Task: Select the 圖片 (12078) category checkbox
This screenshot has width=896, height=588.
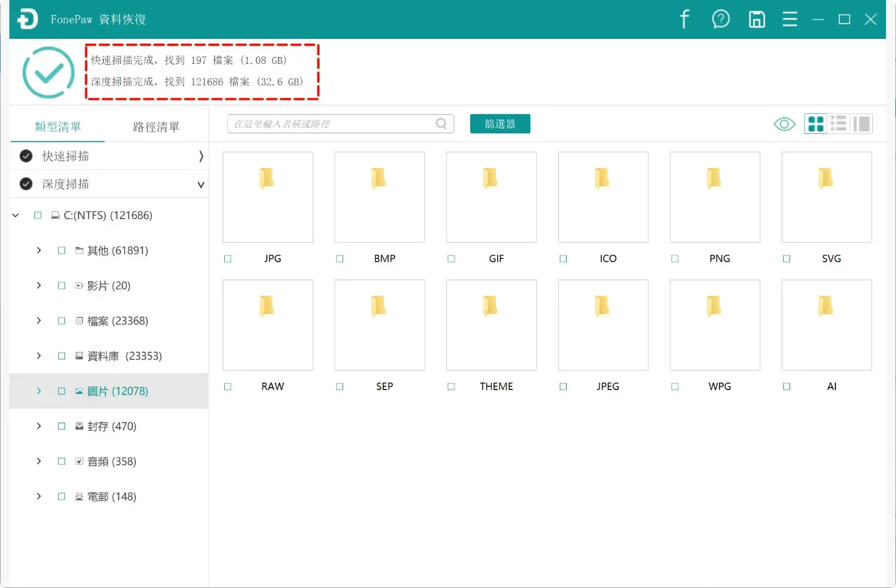Action: pos(61,391)
